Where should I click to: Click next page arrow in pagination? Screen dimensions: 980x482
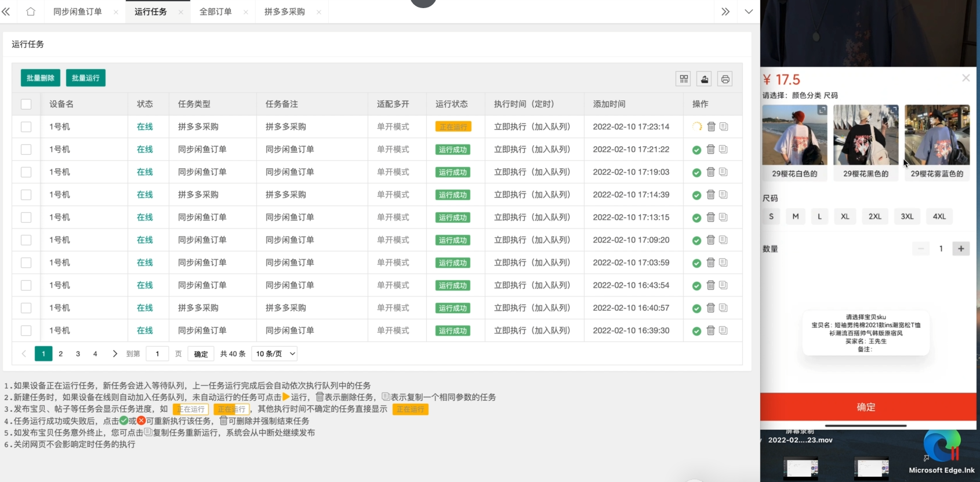115,354
